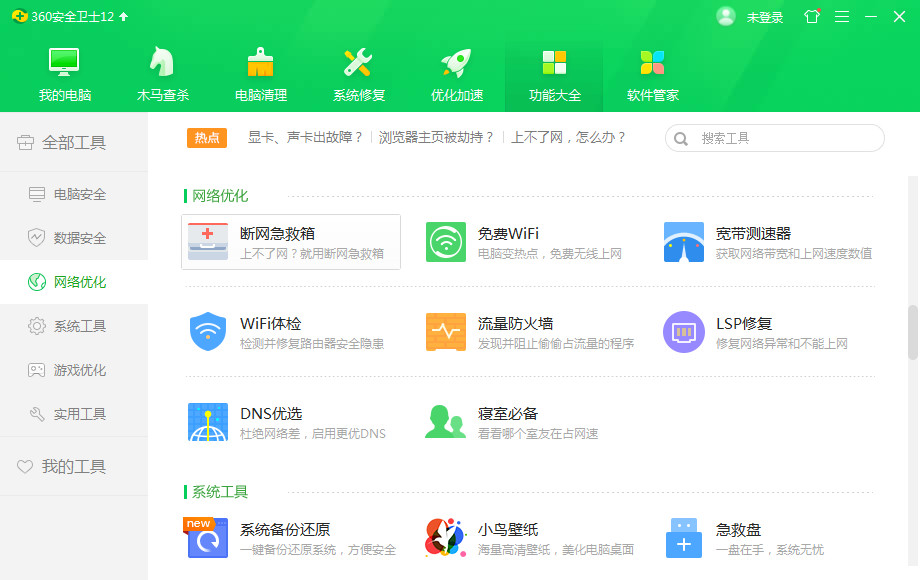Open 我的电脑 monitor icon
The image size is (920, 580).
click(64, 62)
